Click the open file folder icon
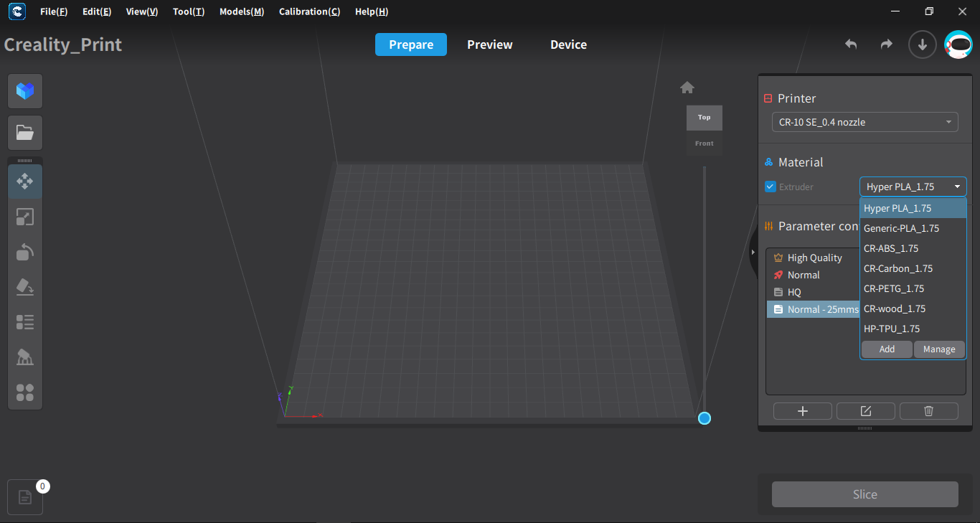The image size is (980, 523). click(x=25, y=133)
